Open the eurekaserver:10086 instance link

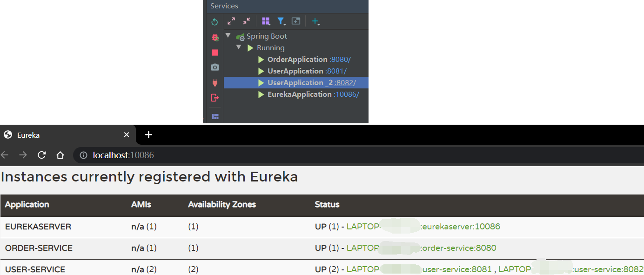coord(423,227)
